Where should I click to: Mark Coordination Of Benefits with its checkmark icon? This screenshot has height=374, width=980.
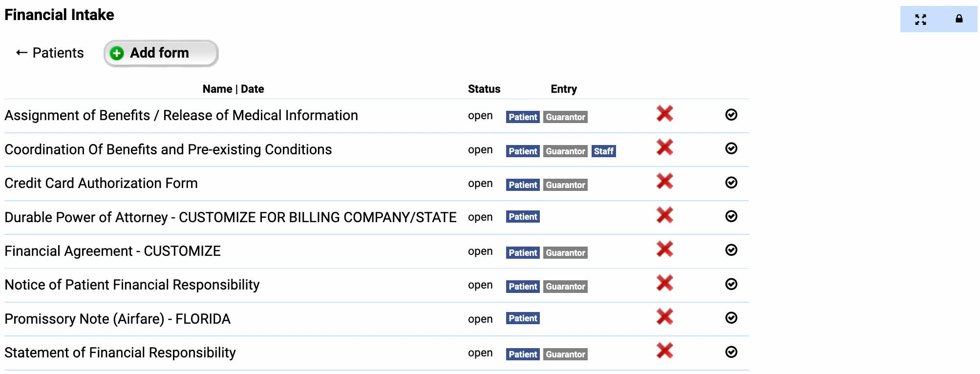point(731,149)
